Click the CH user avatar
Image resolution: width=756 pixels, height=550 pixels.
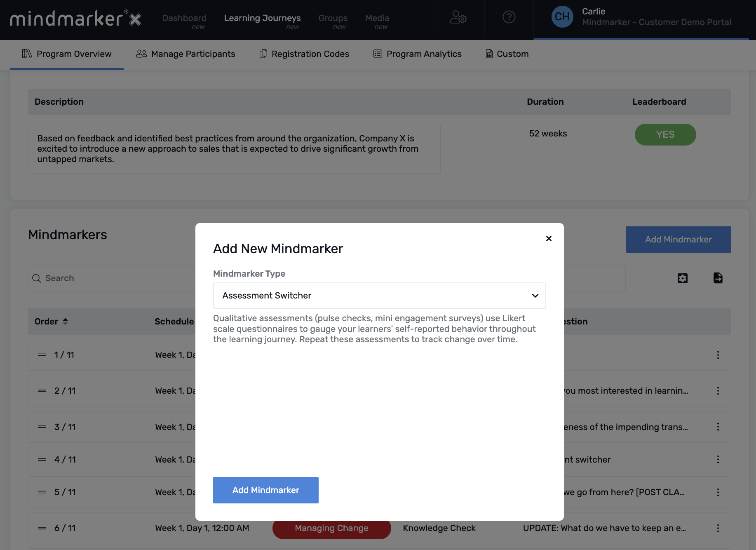click(562, 17)
